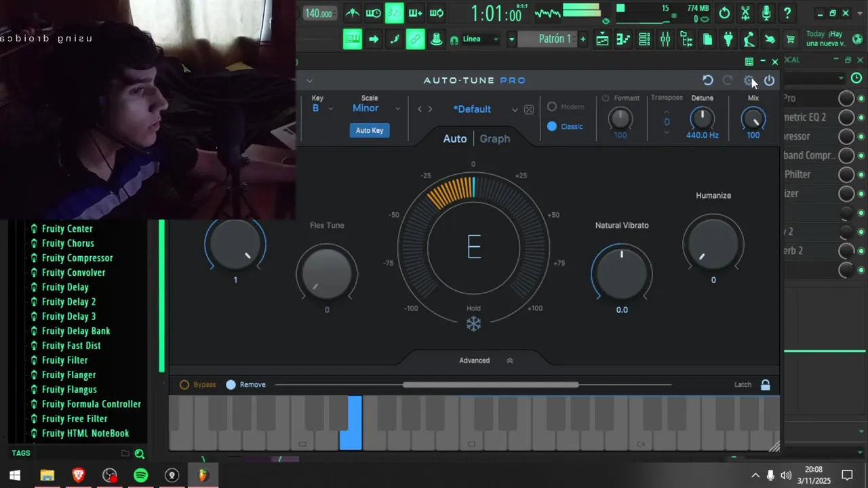This screenshot has height=488, width=868.
Task: Click the Detune knob showing 440.0 Hz
Action: pos(702,119)
